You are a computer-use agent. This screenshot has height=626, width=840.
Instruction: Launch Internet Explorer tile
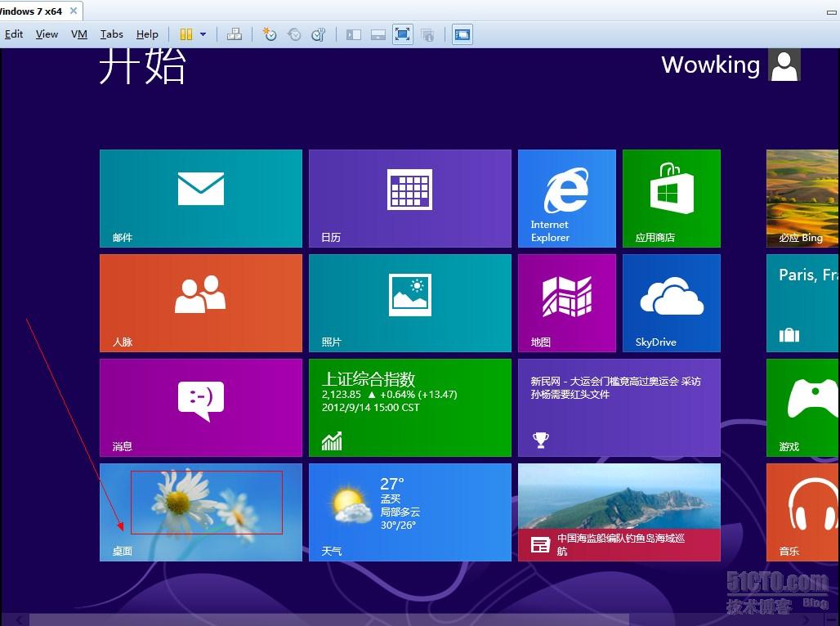[x=567, y=199]
